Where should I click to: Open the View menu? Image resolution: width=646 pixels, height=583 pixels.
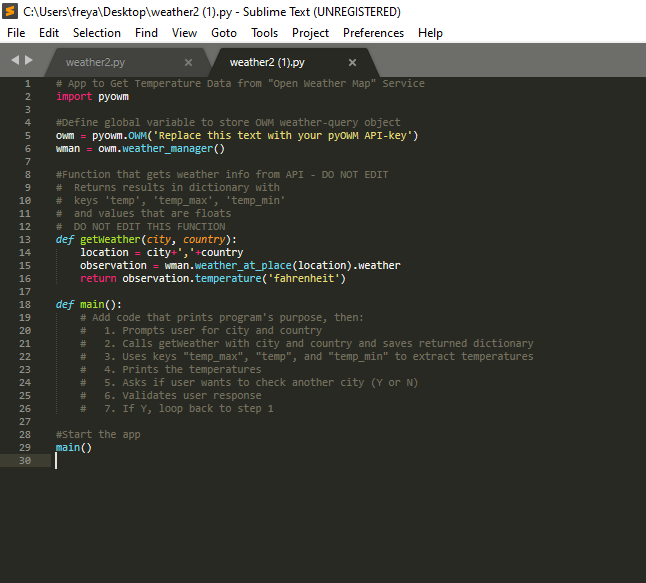point(184,33)
